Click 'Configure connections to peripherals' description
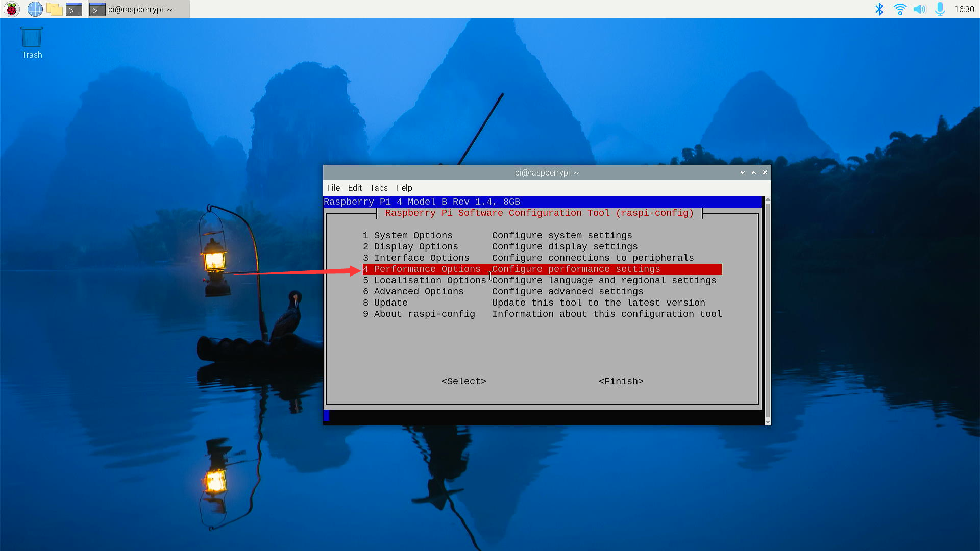Image resolution: width=980 pixels, height=551 pixels. [x=593, y=258]
